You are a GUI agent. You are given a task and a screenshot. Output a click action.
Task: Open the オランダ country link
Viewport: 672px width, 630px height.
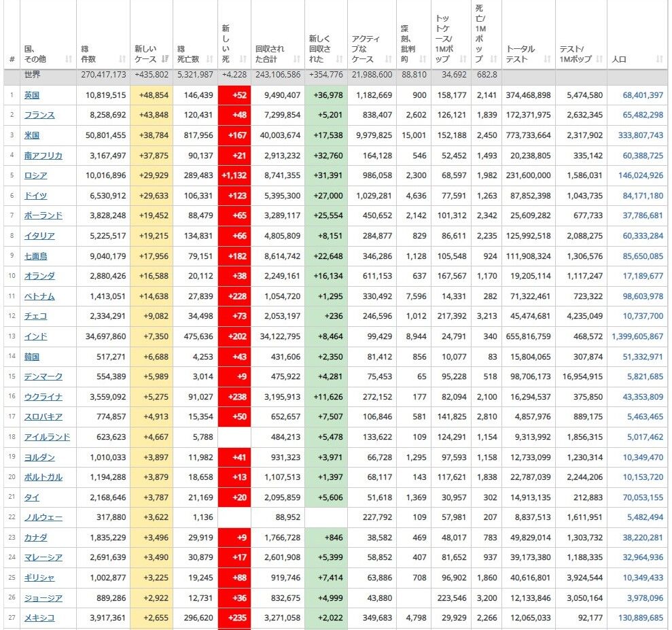point(39,276)
